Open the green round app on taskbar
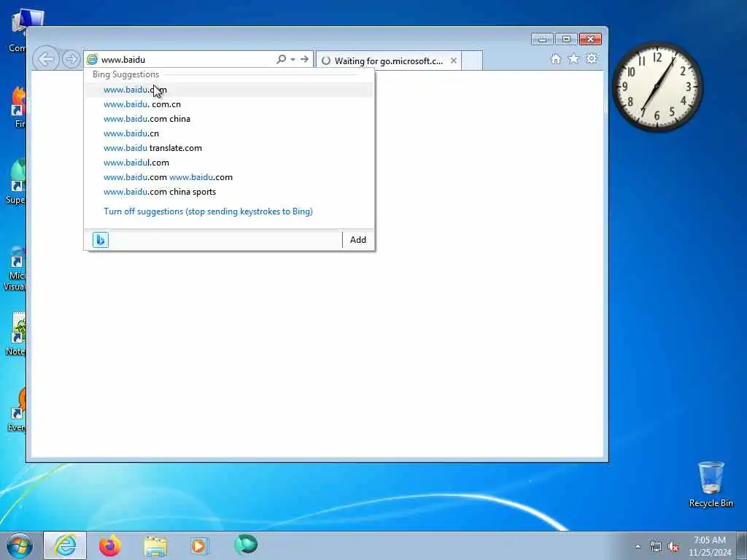This screenshot has width=747, height=560. point(246,545)
